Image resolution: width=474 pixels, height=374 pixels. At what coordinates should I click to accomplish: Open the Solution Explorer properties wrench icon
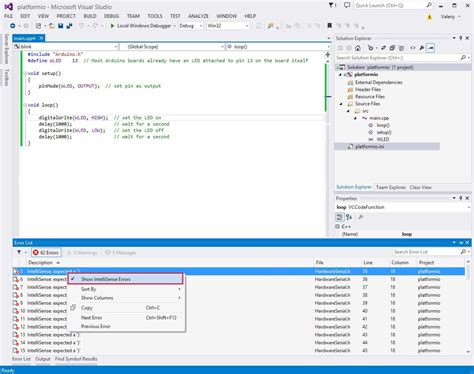[422, 48]
